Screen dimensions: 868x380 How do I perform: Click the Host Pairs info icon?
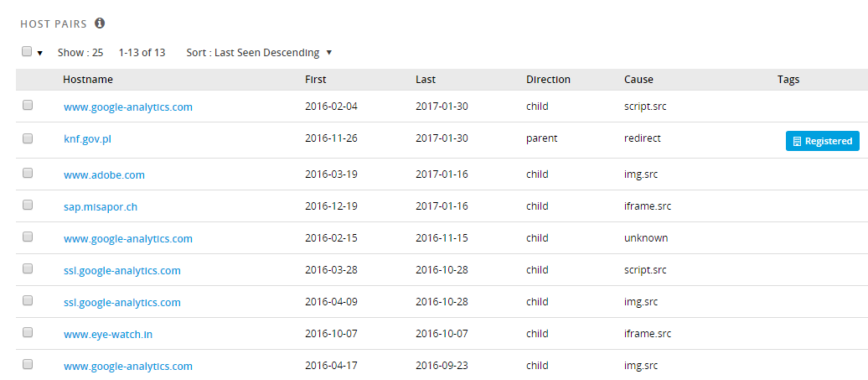pyautogui.click(x=100, y=23)
